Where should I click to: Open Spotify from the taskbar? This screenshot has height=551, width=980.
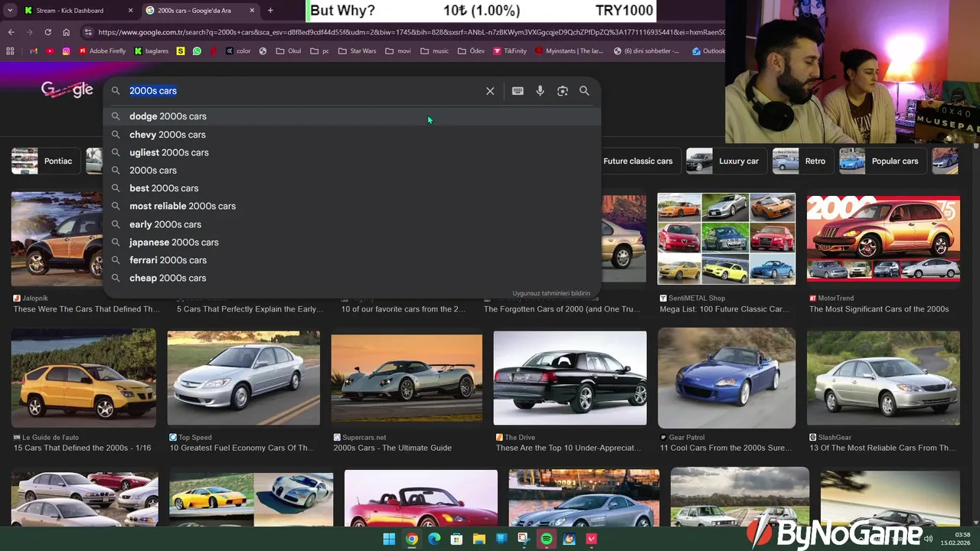(x=547, y=539)
